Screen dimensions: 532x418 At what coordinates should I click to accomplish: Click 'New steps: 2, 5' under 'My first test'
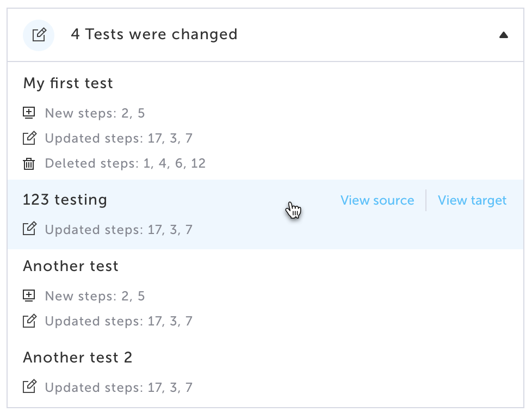point(95,113)
